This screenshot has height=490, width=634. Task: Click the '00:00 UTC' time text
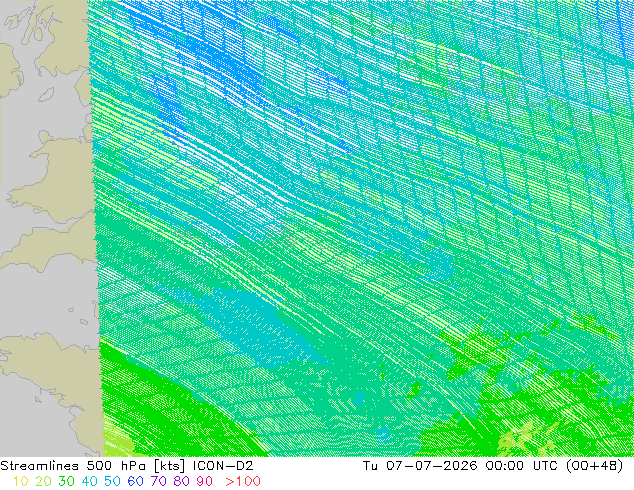pos(522,466)
